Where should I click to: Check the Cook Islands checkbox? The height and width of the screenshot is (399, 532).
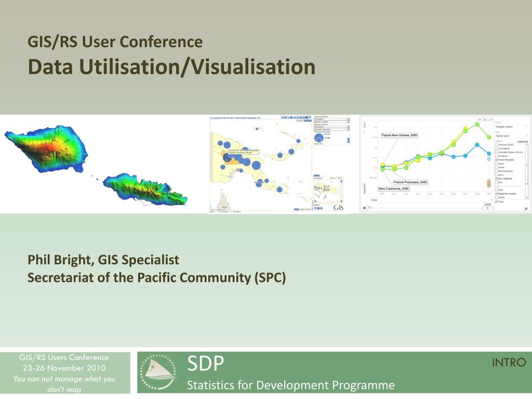tap(497, 148)
